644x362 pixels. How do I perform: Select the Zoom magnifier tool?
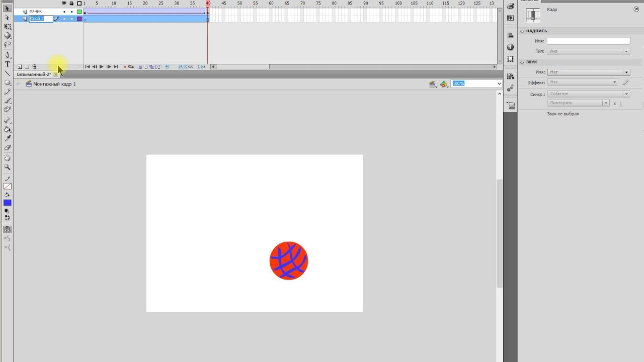click(x=7, y=167)
